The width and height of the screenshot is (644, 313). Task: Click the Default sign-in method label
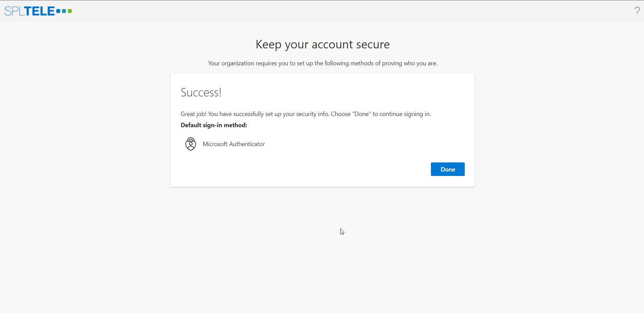pos(214,125)
